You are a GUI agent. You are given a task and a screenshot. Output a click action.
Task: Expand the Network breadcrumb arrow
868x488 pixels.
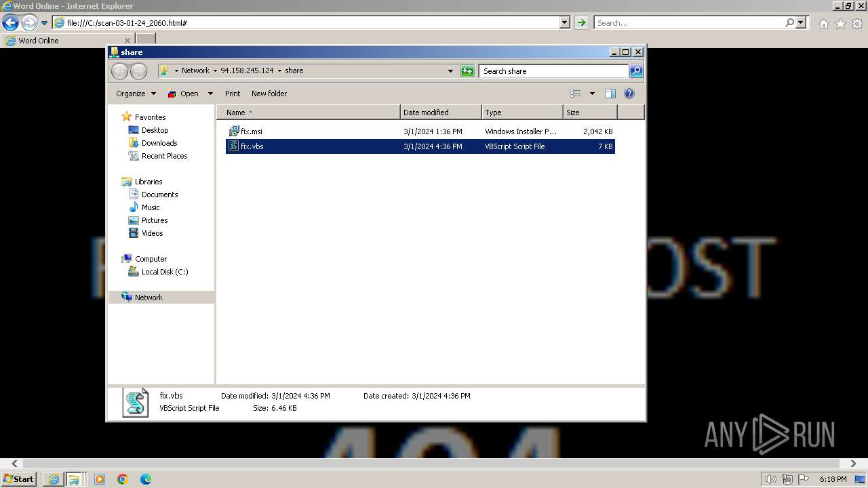click(215, 70)
